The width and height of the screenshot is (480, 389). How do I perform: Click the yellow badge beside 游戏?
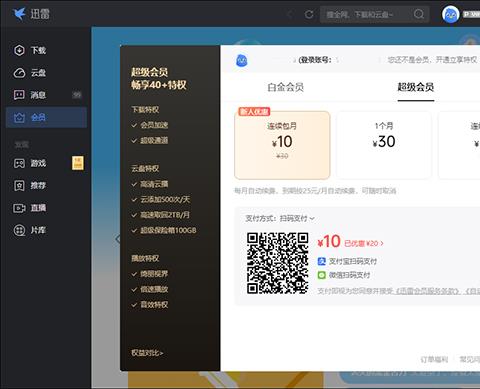[x=78, y=163]
